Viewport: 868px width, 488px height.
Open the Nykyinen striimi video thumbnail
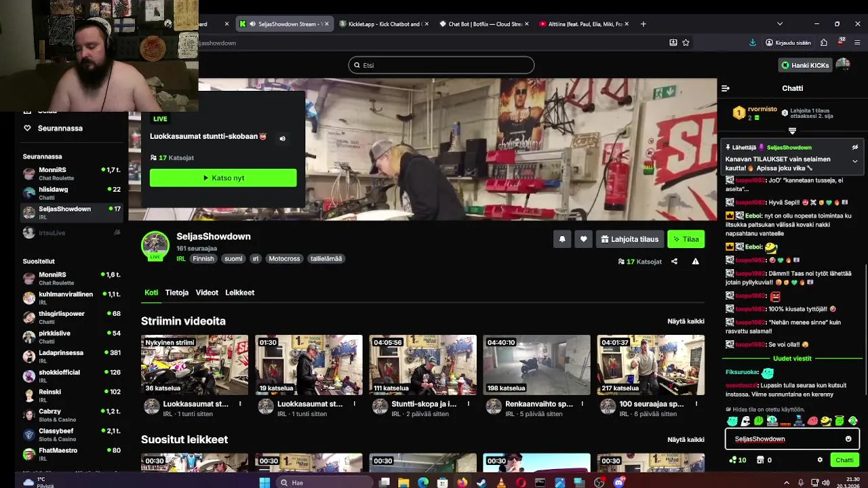(x=195, y=365)
